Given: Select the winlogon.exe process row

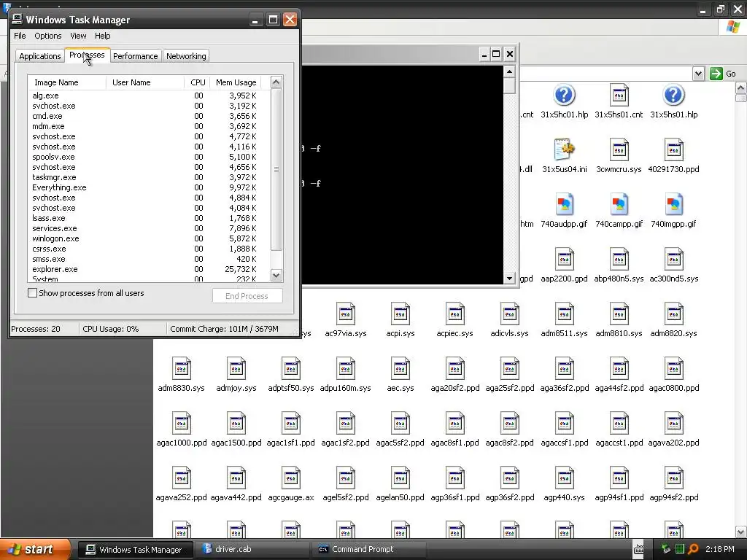Looking at the screenshot, I should click(x=149, y=238).
